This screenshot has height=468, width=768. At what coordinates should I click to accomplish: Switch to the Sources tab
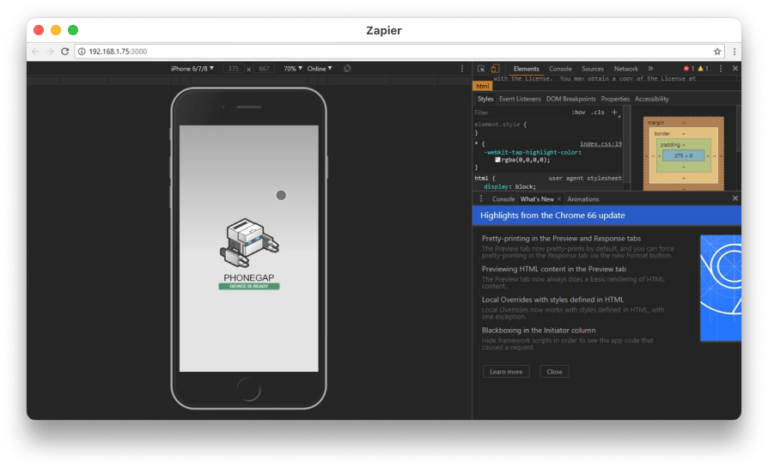[593, 69]
